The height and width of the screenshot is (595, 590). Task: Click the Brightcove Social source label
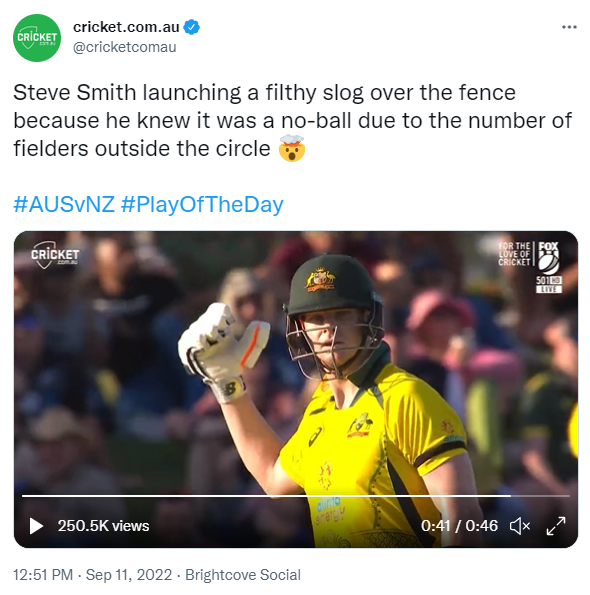pyautogui.click(x=243, y=575)
